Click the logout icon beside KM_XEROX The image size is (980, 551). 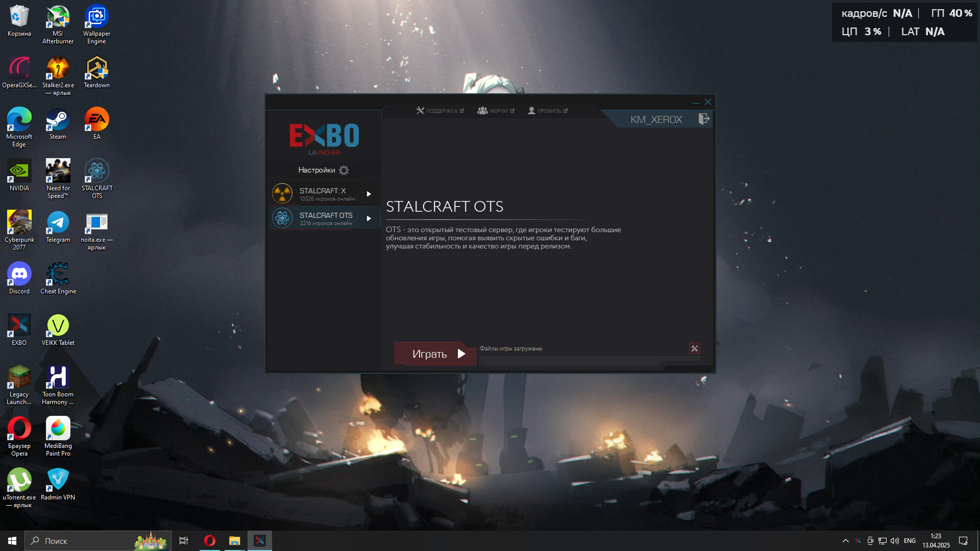click(x=704, y=119)
